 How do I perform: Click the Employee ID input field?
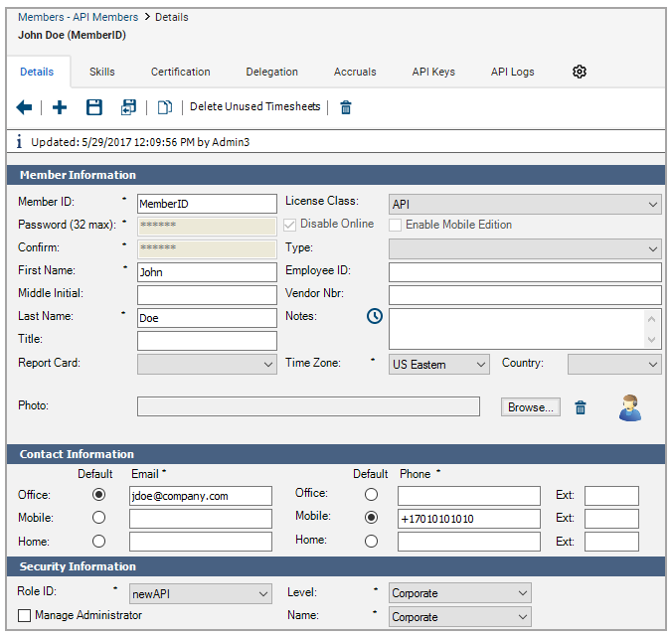525,272
